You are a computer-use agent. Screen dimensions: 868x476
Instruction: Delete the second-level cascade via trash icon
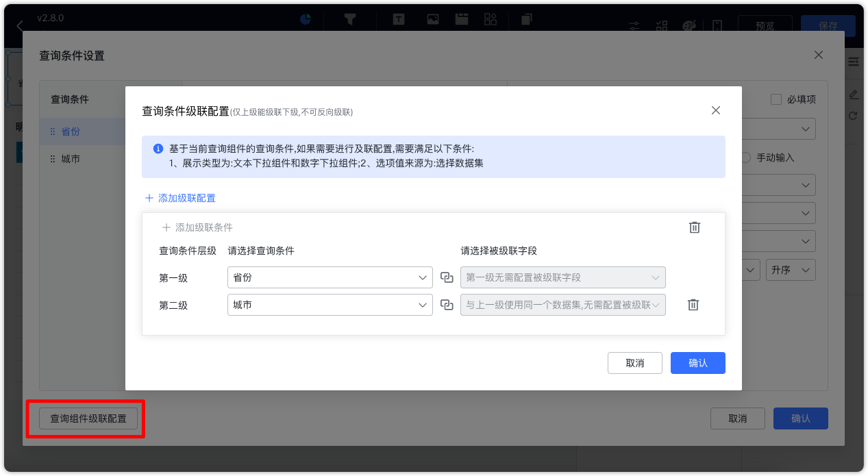click(x=693, y=304)
